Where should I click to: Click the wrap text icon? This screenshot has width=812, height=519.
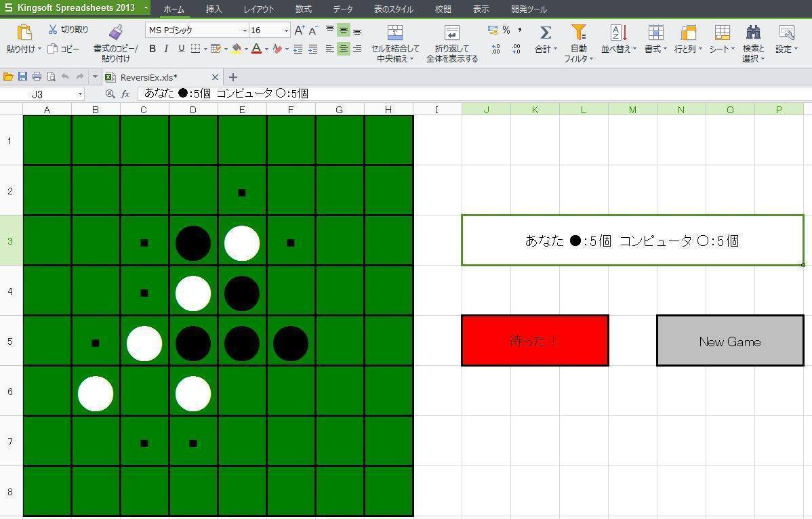click(x=451, y=33)
